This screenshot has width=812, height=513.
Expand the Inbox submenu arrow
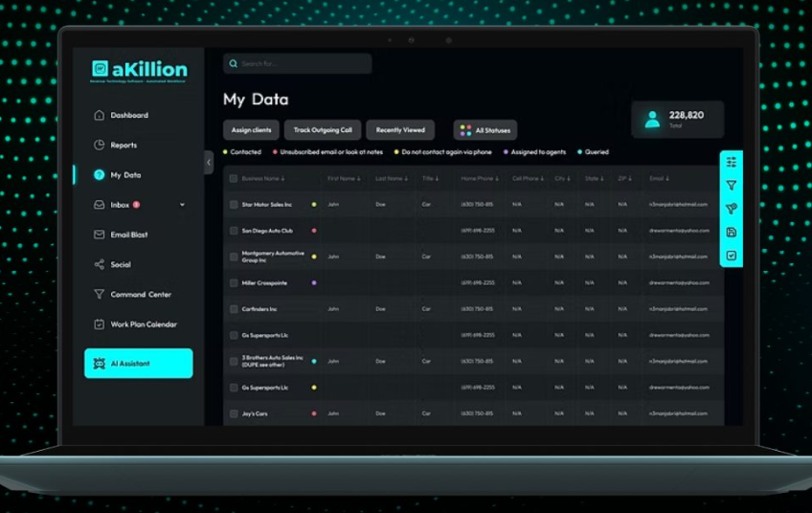coord(182,205)
